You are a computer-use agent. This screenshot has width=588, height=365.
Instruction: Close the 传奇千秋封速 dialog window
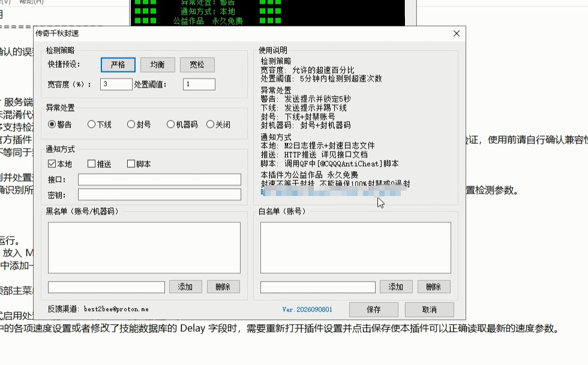457,34
